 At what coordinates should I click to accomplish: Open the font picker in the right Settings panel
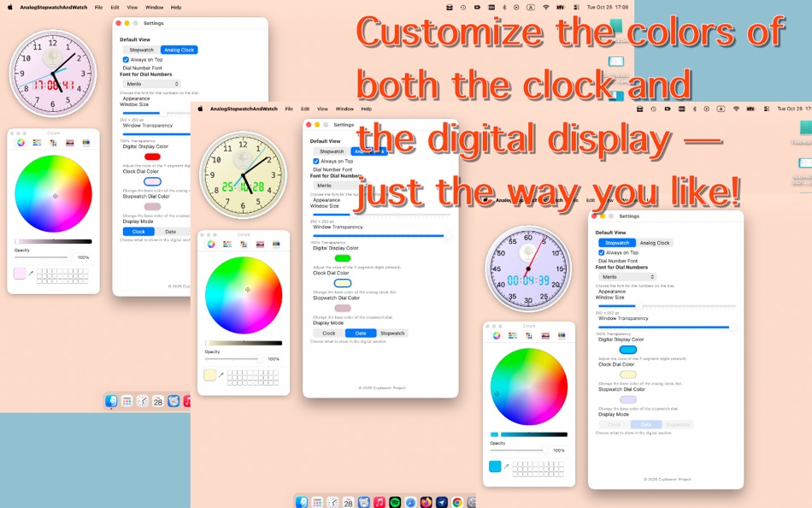(627, 276)
